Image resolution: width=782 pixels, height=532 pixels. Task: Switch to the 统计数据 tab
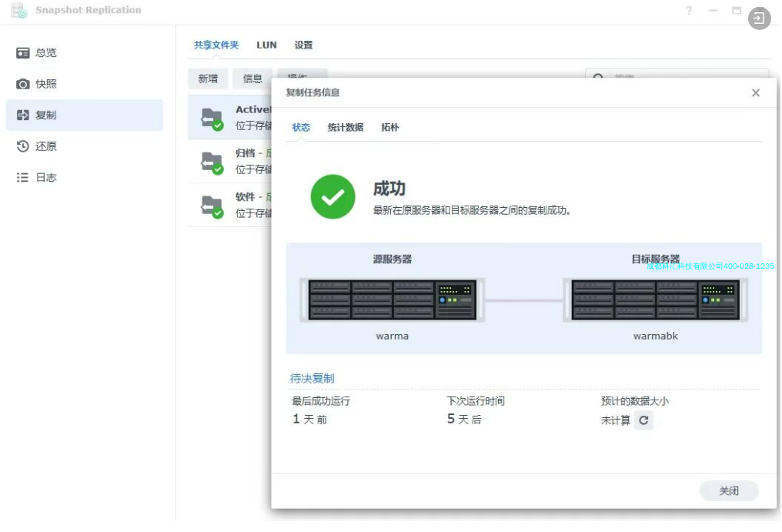pos(345,128)
